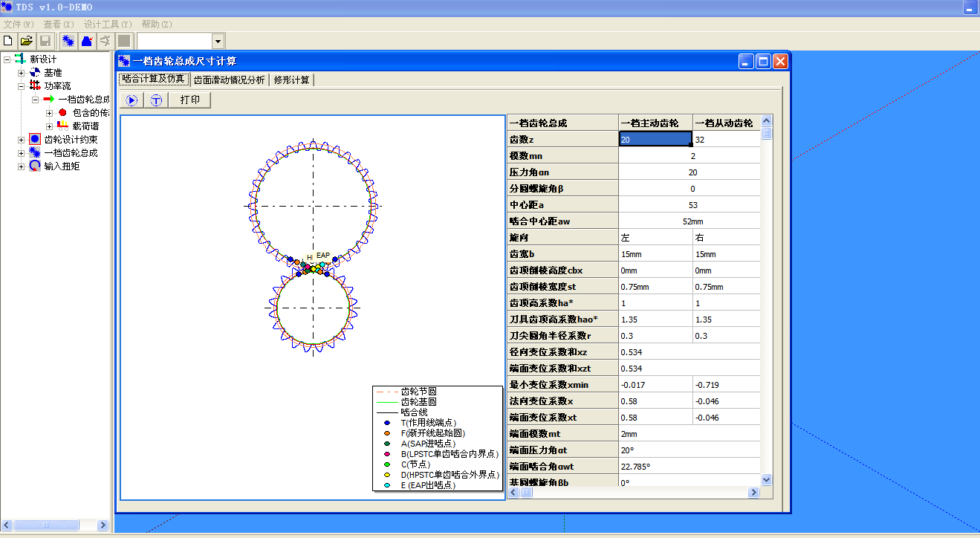Image resolution: width=980 pixels, height=538 pixels.
Task: Click the 径向变位系数和xz value 0.534
Action: [x=631, y=352]
